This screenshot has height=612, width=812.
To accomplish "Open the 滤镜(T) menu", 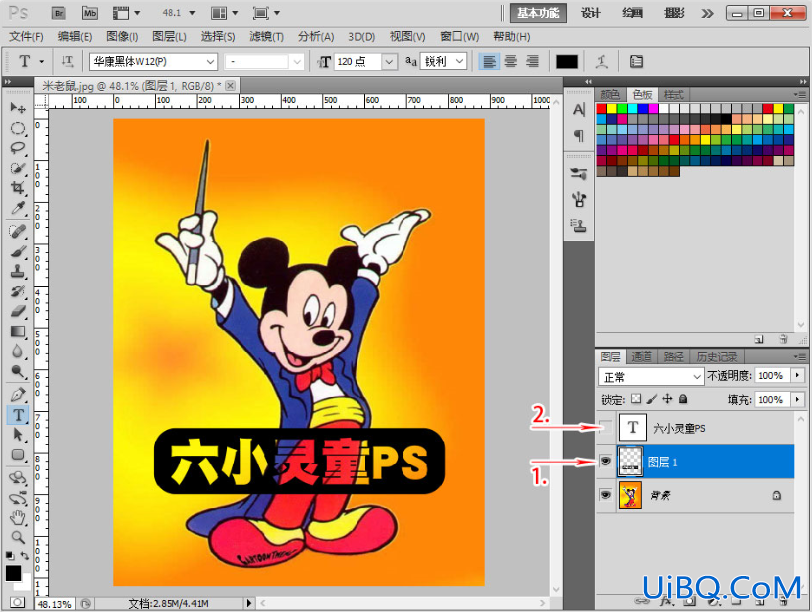I will click(267, 37).
